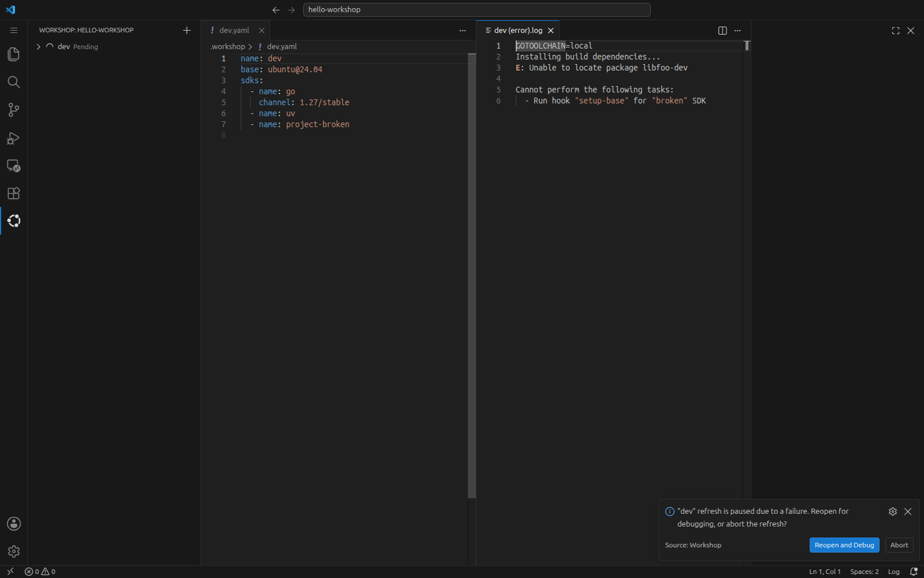924x578 pixels.
Task: Open the Remote Explorer view
Action: [x=14, y=165]
